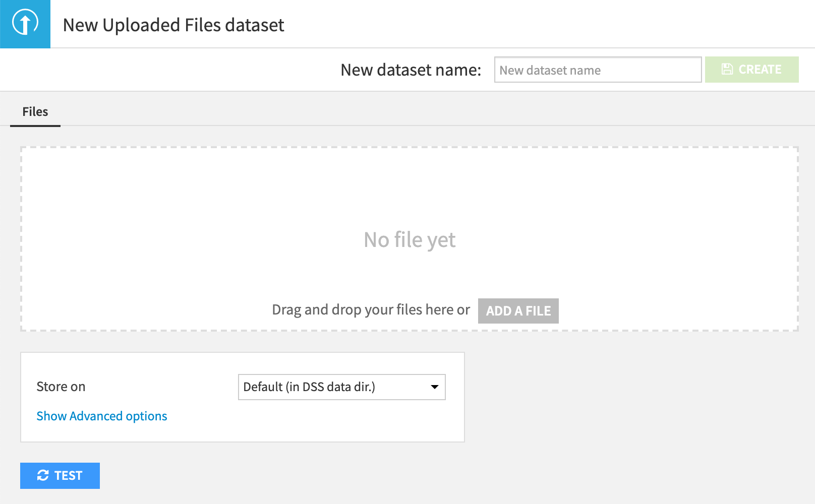Click the empty tab strip right of Files
Viewport: 815px width, 504px height.
(403, 112)
